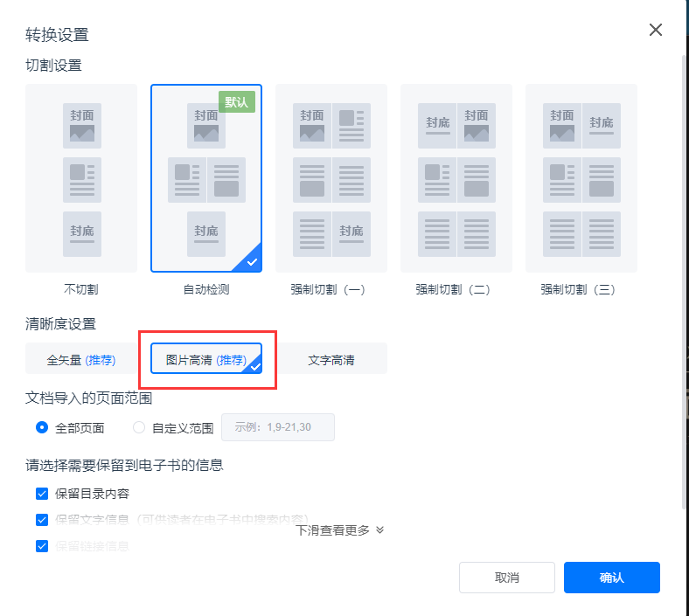Screen dimensions: 689x616
Task: Click the 取消 button
Action: click(507, 578)
